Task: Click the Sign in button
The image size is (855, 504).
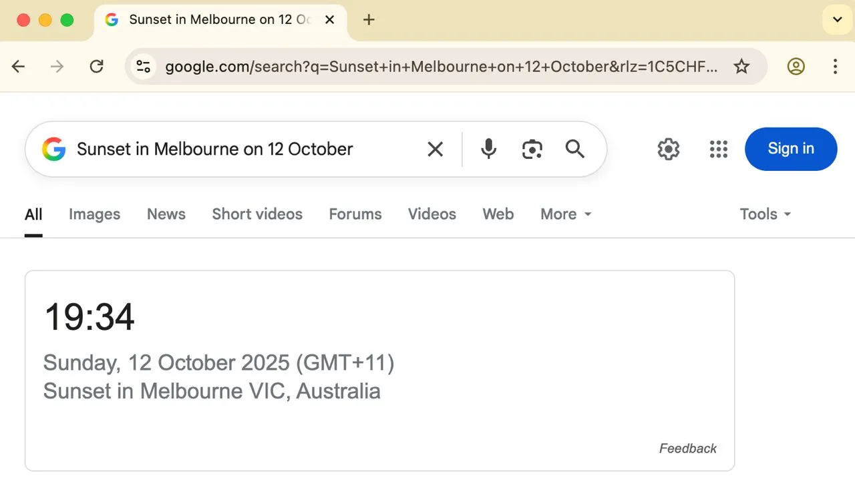Action: click(791, 149)
